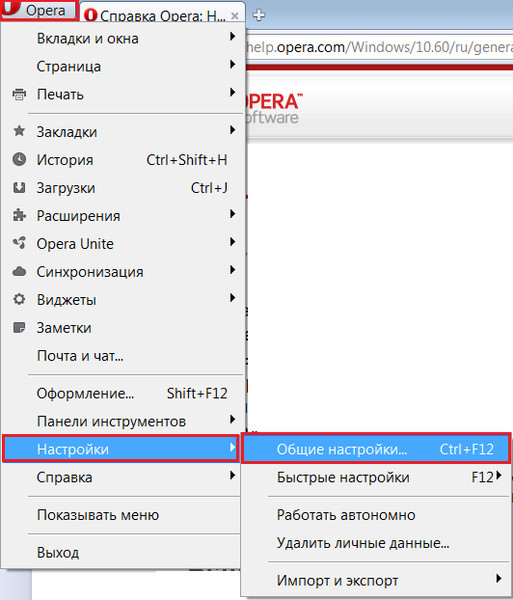Screen dimensions: 513x600
Task: Click the note icon beside Заметки
Action: click(19, 328)
